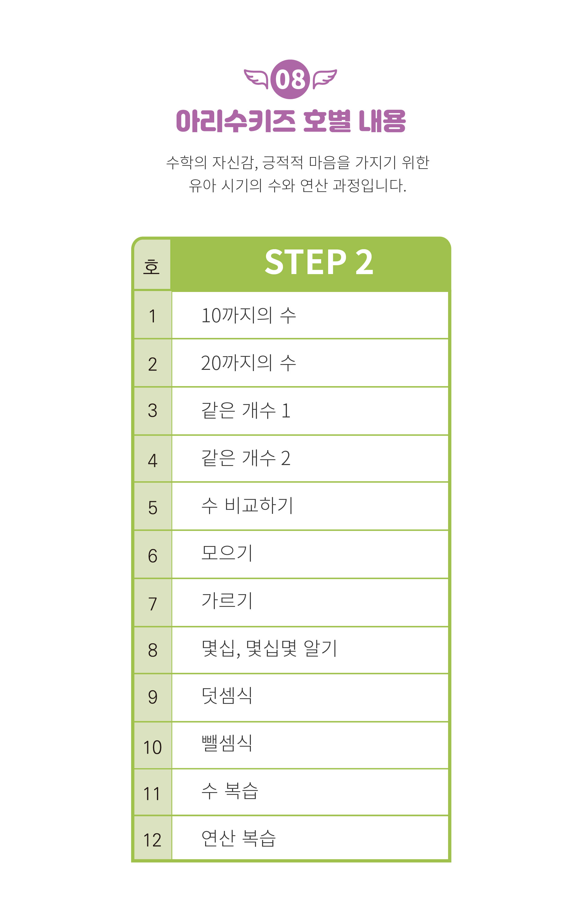Click the left wing decoration
582x924 pixels.
click(x=256, y=78)
